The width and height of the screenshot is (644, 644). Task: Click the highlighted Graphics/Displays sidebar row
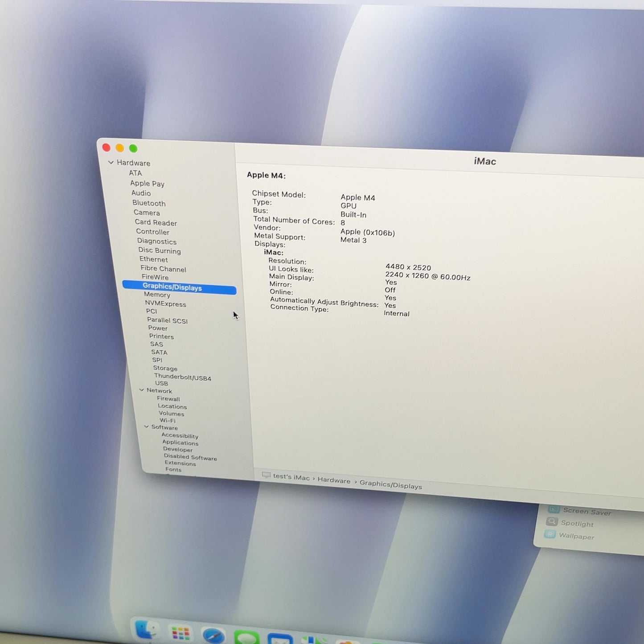pos(179,287)
